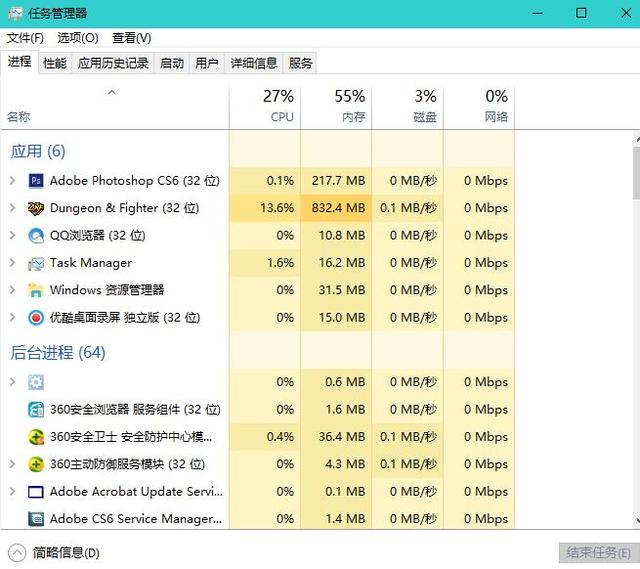This screenshot has height=569, width=640.
Task: Click the Windows 资源管理器 folder icon
Action: tap(36, 290)
